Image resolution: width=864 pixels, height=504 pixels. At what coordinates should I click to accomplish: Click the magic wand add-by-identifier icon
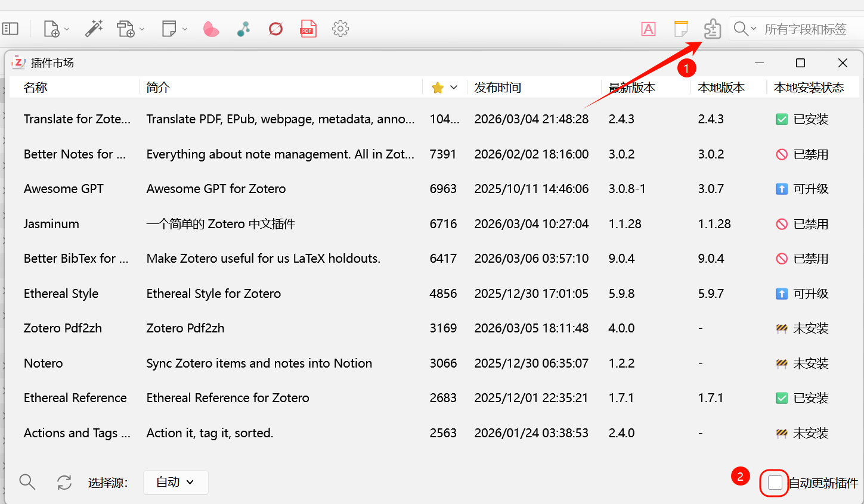pyautogui.click(x=94, y=29)
